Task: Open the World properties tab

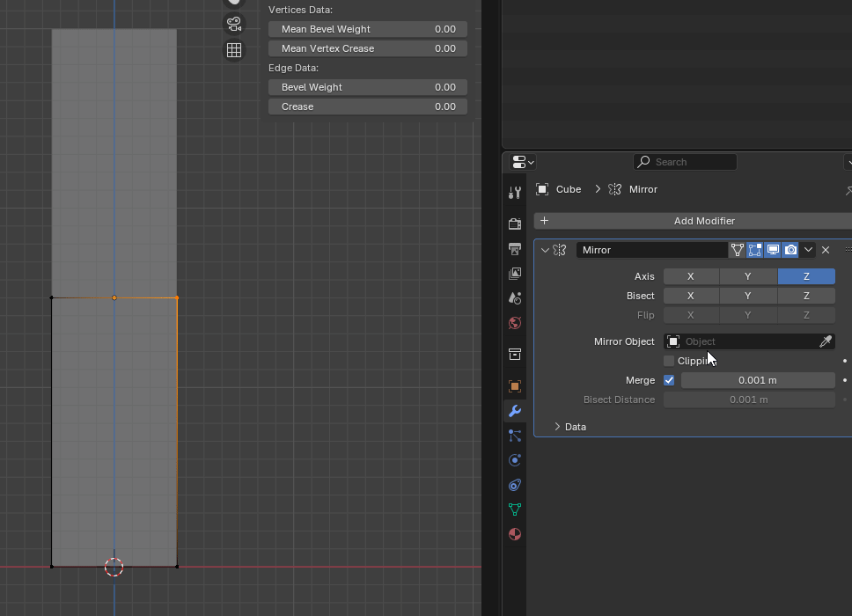Action: [x=515, y=323]
